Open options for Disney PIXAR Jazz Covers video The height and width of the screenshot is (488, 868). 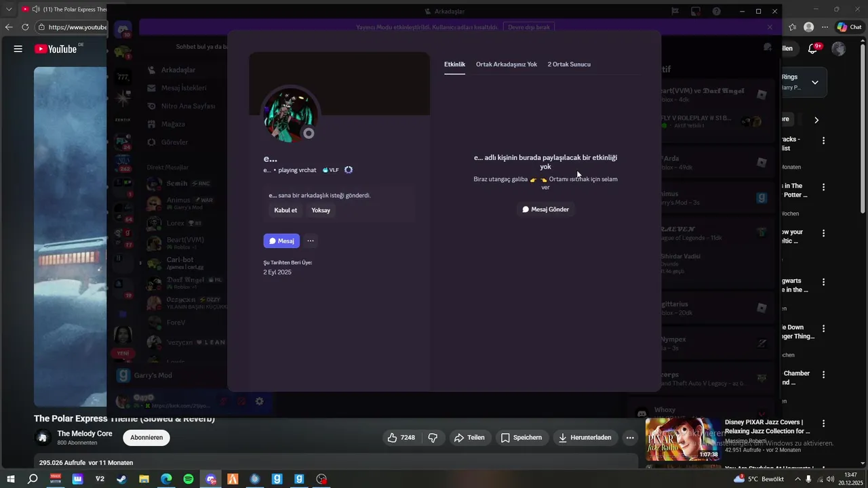(824, 424)
